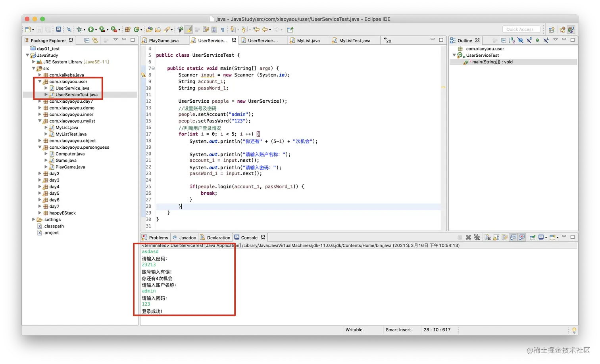
Task: Collapse com.xiaoyaou.user package
Action: click(x=40, y=82)
